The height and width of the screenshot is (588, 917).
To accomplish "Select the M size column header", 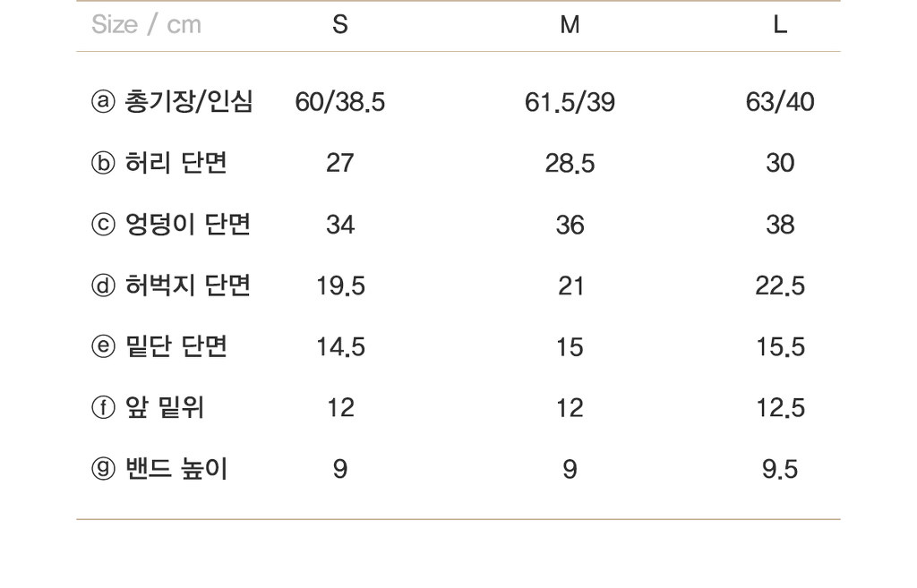I will click(x=570, y=24).
